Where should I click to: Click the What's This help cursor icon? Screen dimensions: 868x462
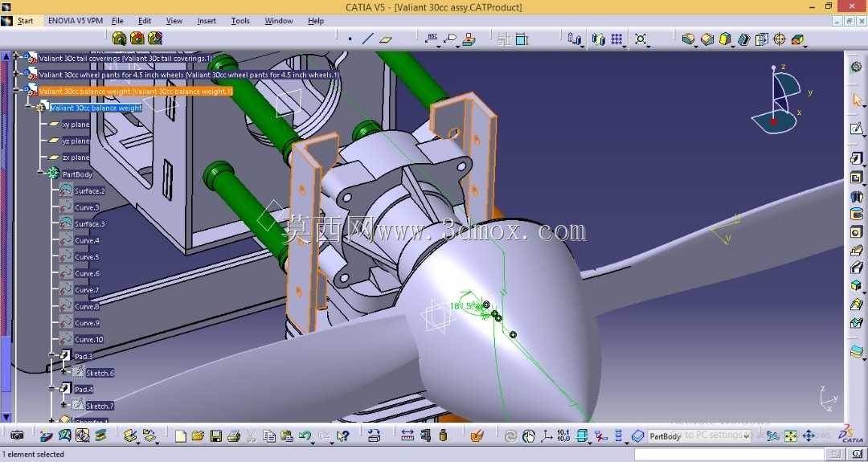pos(342,436)
